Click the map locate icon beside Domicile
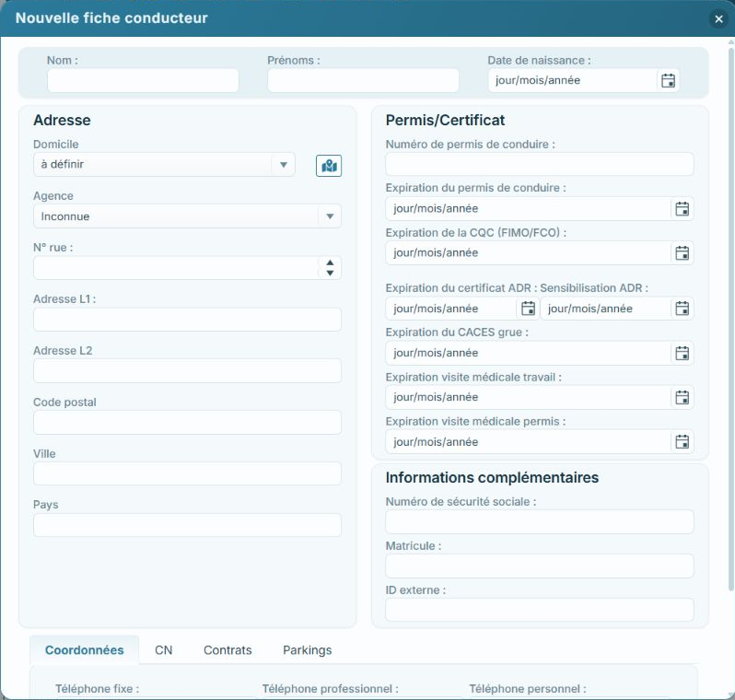This screenshot has width=735, height=700. 329,166
